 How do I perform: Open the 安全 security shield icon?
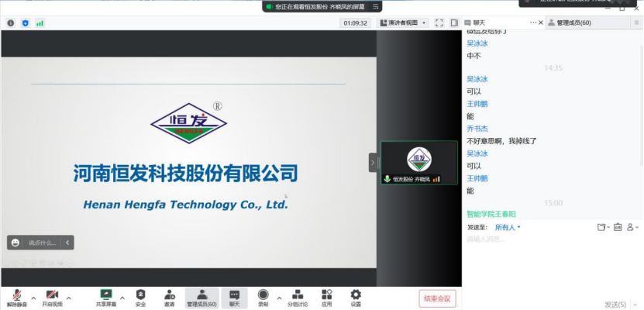(x=140, y=298)
